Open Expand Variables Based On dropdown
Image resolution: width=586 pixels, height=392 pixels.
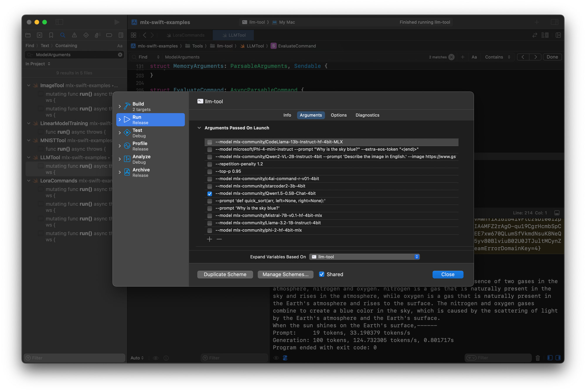coord(364,257)
